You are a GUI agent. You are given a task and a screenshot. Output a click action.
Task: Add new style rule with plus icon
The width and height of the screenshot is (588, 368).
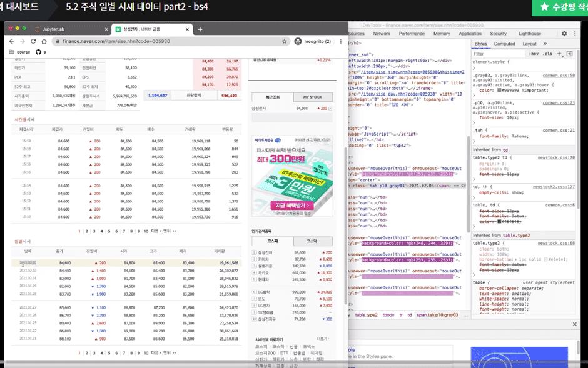click(x=559, y=54)
